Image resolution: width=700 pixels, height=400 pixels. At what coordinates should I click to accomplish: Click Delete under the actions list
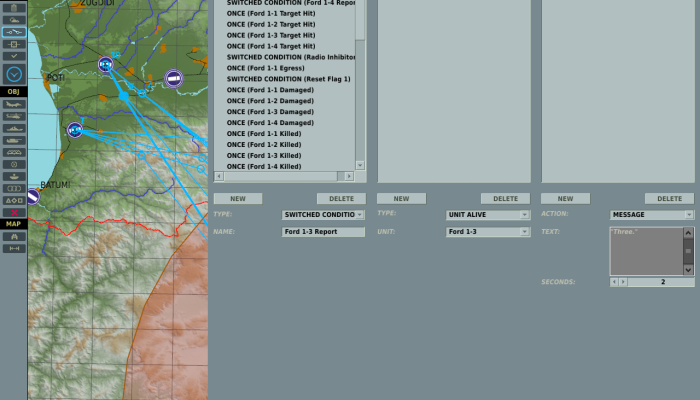[x=670, y=199]
